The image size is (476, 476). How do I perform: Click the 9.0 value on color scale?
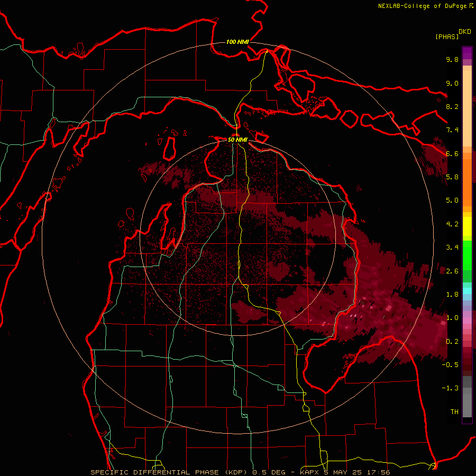452,83
